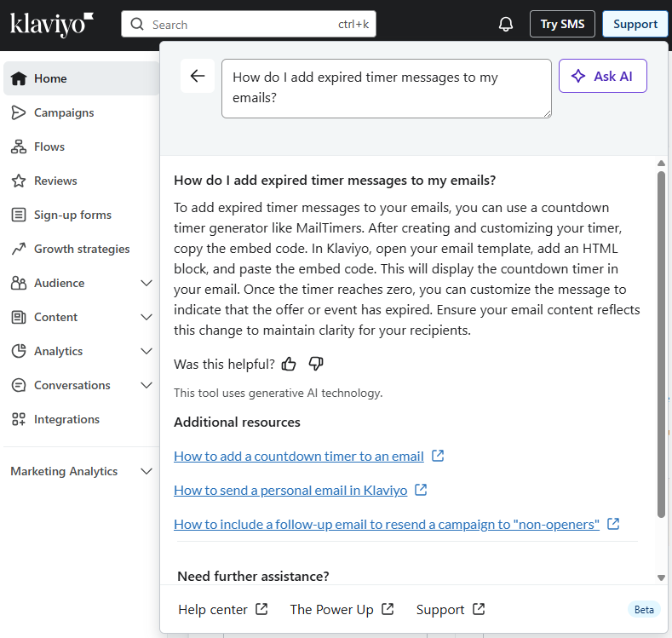672x638 pixels.
Task: Click 'Need further assistance?' heading
Action: click(253, 577)
